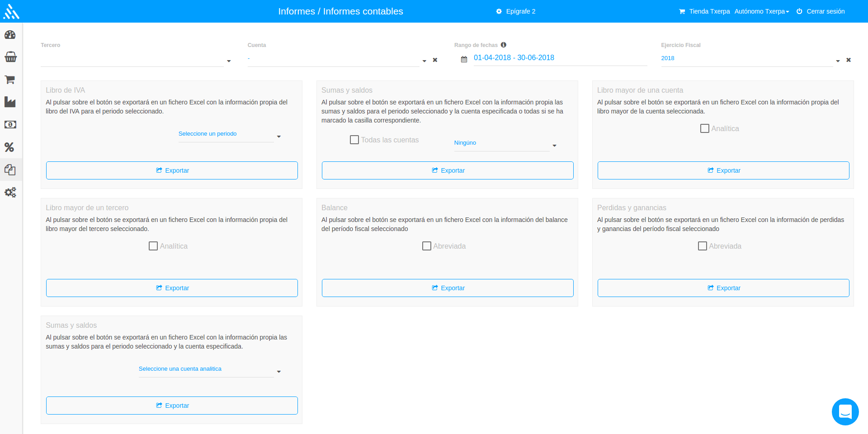Open the reports documents icon
Viewport: 868px width, 434px height.
tap(10, 170)
